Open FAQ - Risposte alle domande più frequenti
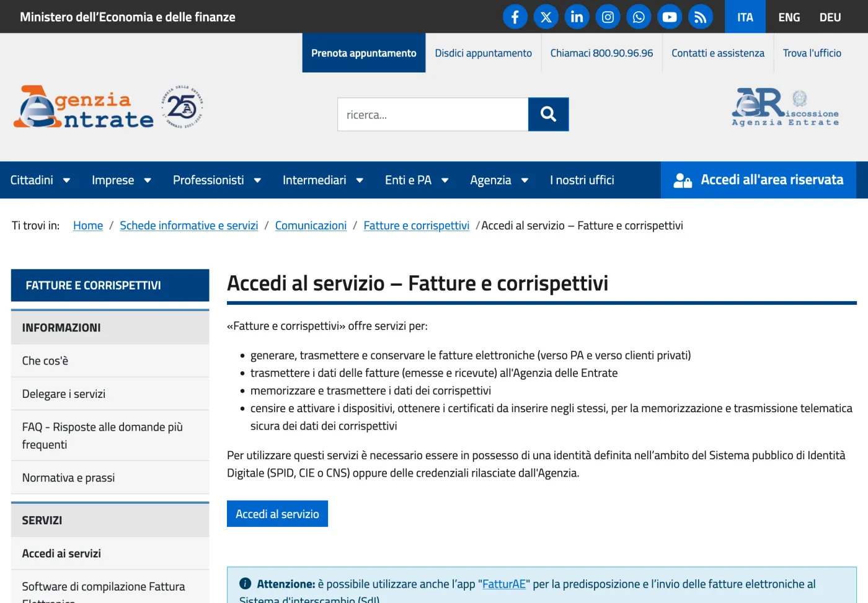Screen dimensions: 868x603 [x=110, y=436]
